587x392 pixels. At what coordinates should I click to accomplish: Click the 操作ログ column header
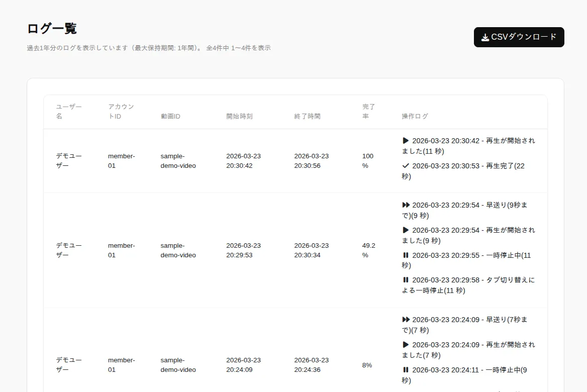415,117
